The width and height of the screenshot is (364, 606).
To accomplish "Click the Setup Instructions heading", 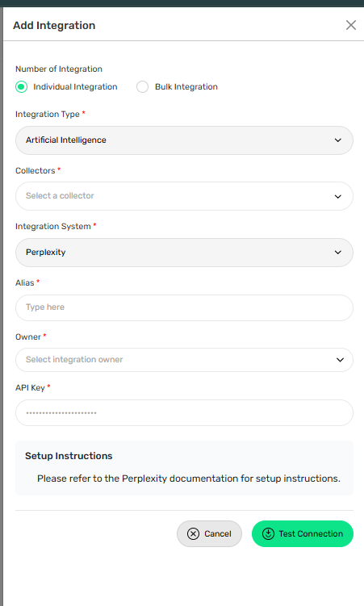I will pyautogui.click(x=69, y=456).
